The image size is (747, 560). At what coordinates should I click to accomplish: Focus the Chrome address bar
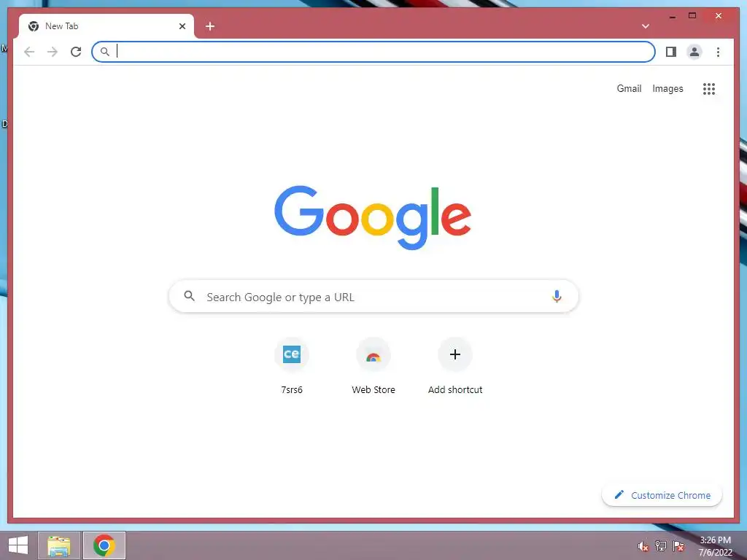point(373,52)
